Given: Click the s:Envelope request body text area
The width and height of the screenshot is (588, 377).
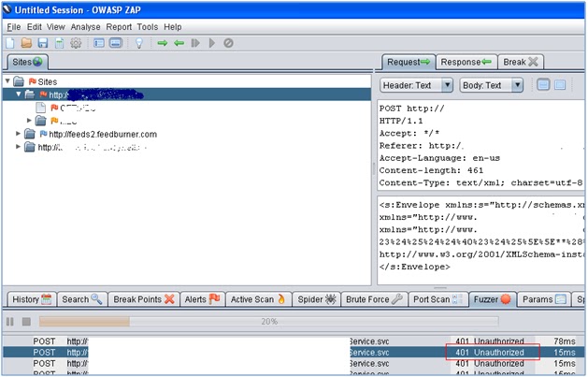Looking at the screenshot, I should (x=480, y=240).
